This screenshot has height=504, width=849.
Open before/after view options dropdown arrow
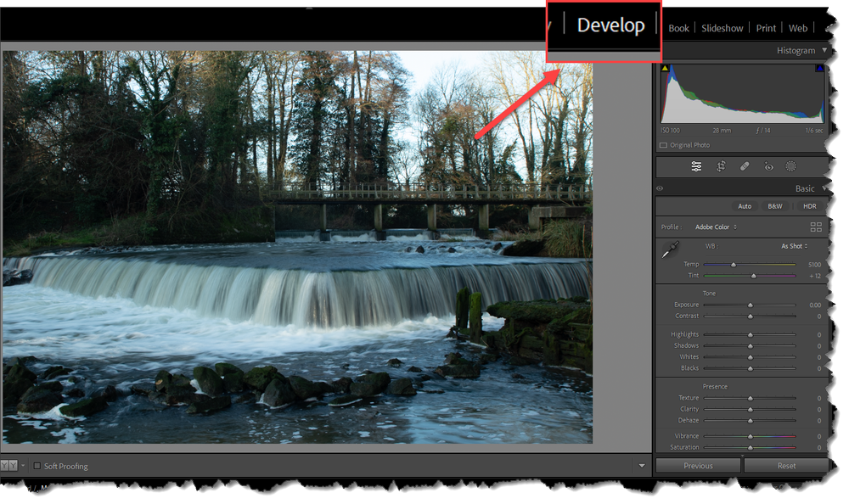(23, 466)
